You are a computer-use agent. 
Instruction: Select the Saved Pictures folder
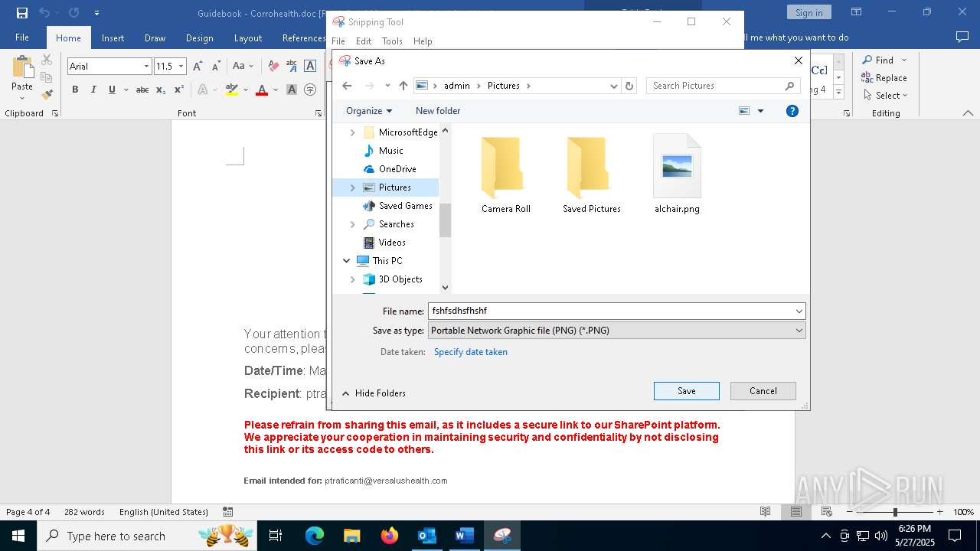pyautogui.click(x=591, y=174)
